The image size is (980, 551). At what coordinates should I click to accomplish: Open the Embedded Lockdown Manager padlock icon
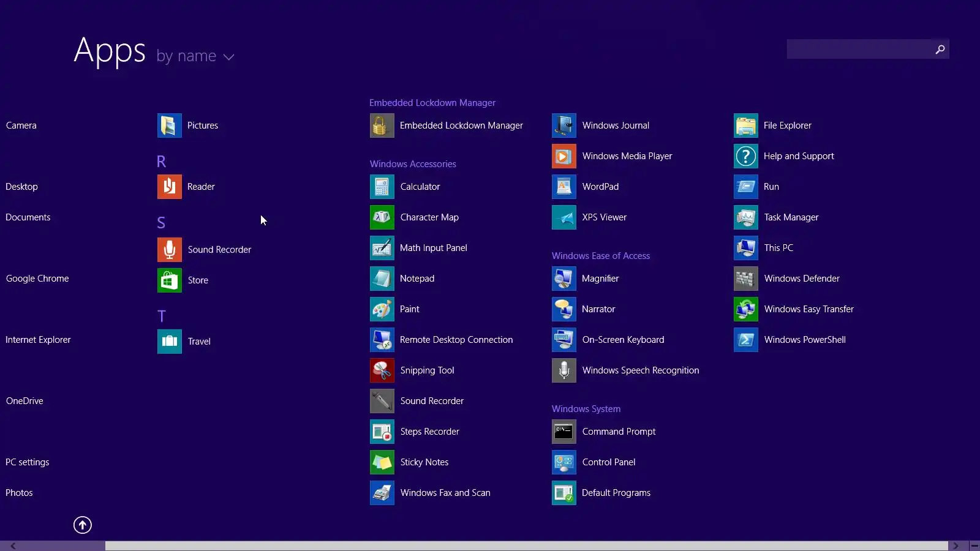(x=382, y=126)
